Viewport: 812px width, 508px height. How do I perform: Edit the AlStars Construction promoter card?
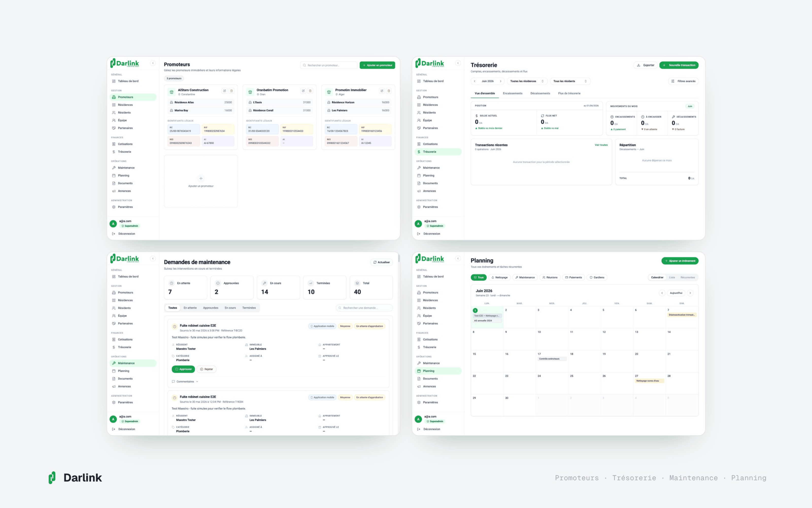[225, 91]
